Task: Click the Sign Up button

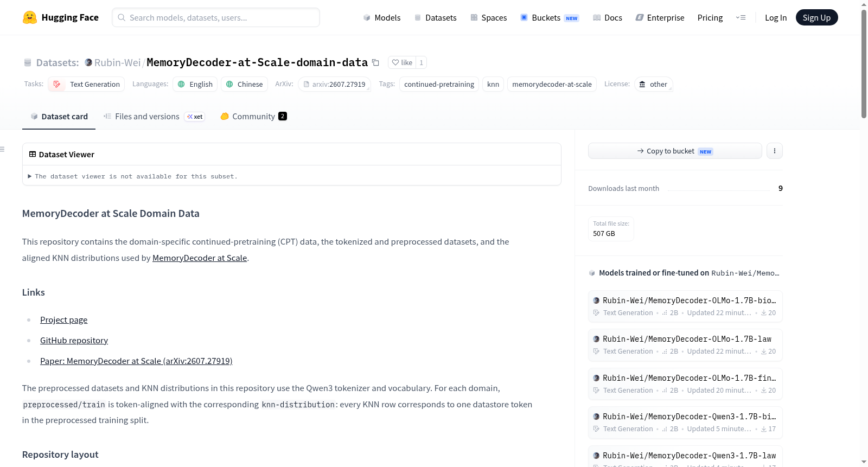Action: click(x=816, y=17)
